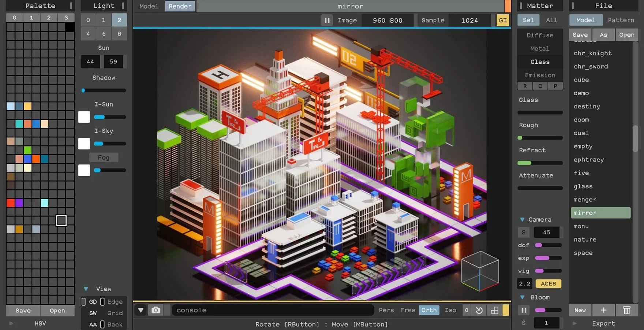Collapse the View section triangle

[x=86, y=289]
